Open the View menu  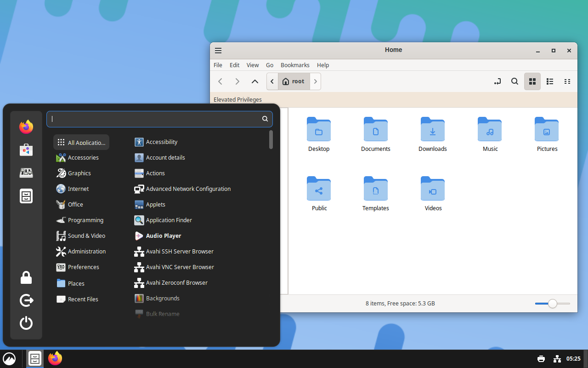pos(253,65)
